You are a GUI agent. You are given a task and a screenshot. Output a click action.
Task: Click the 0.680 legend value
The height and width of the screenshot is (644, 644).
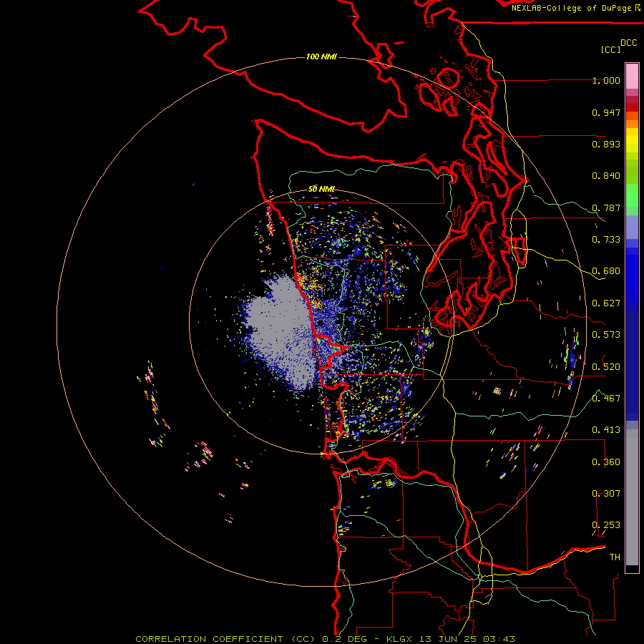pyautogui.click(x=606, y=271)
